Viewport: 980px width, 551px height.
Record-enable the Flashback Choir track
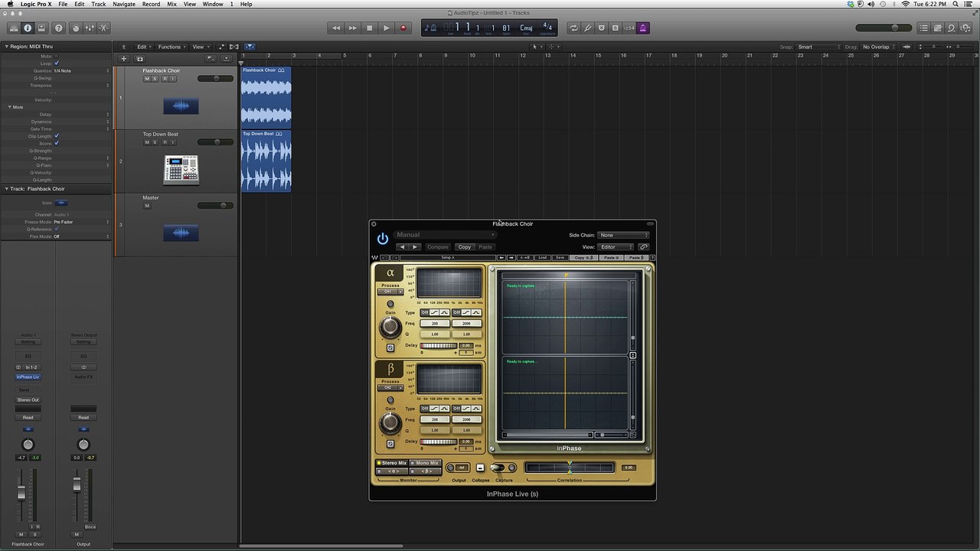pyautogui.click(x=164, y=79)
